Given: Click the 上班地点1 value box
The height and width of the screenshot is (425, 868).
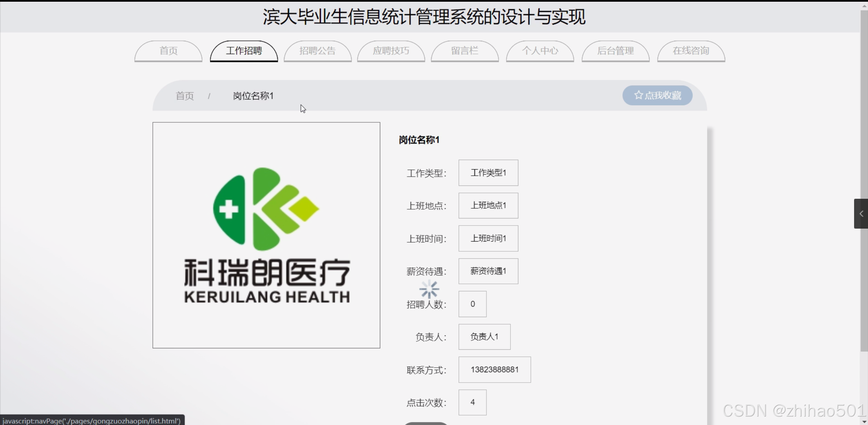Looking at the screenshot, I should [488, 206].
